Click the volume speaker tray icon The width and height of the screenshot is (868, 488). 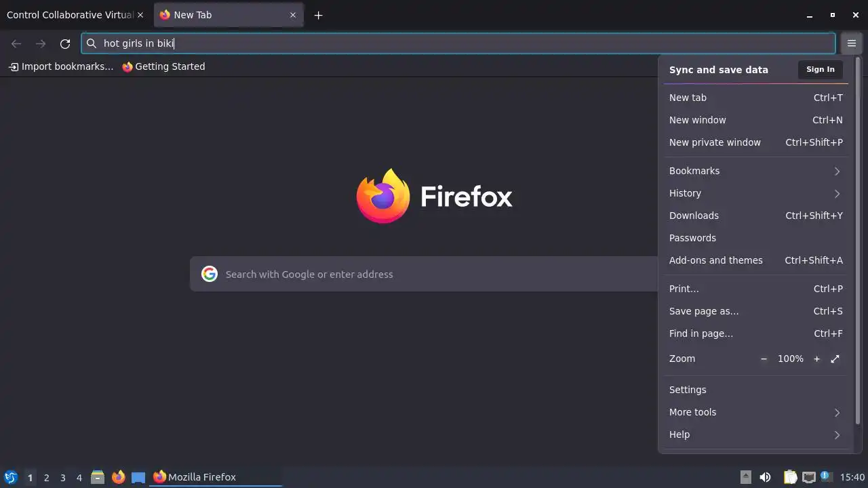[x=766, y=477]
